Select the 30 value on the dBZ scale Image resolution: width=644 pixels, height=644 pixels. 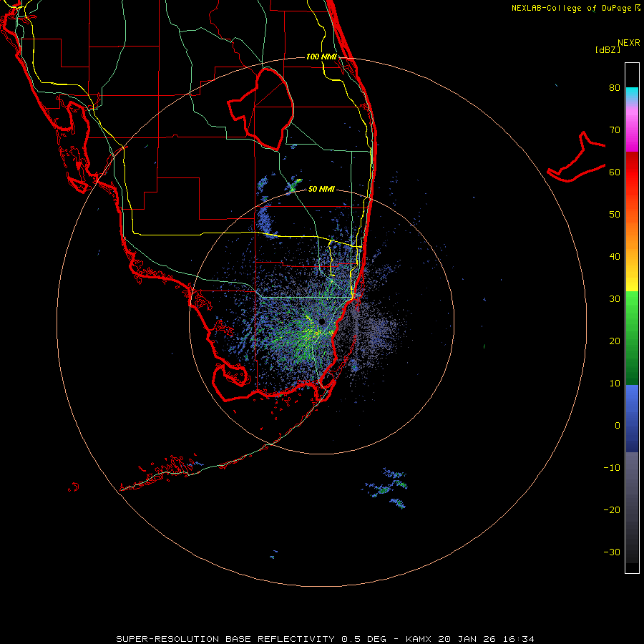pyautogui.click(x=615, y=298)
